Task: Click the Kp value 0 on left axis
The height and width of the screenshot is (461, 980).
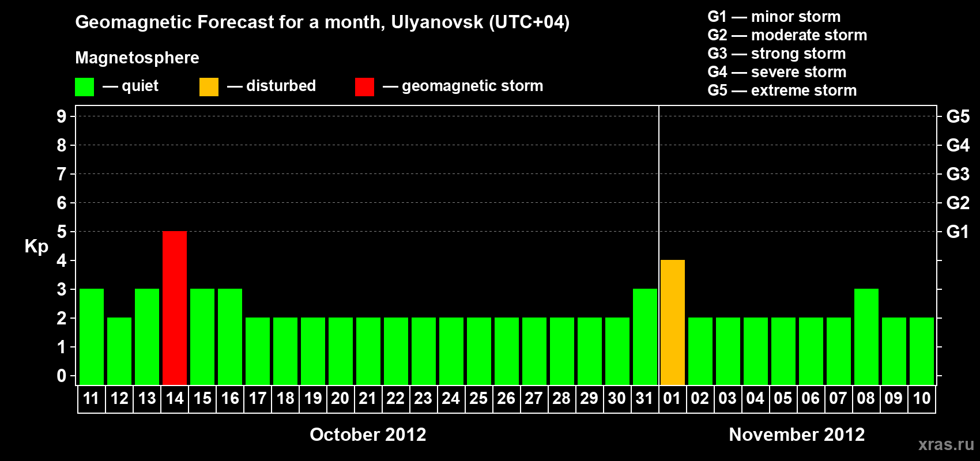Action: point(62,376)
